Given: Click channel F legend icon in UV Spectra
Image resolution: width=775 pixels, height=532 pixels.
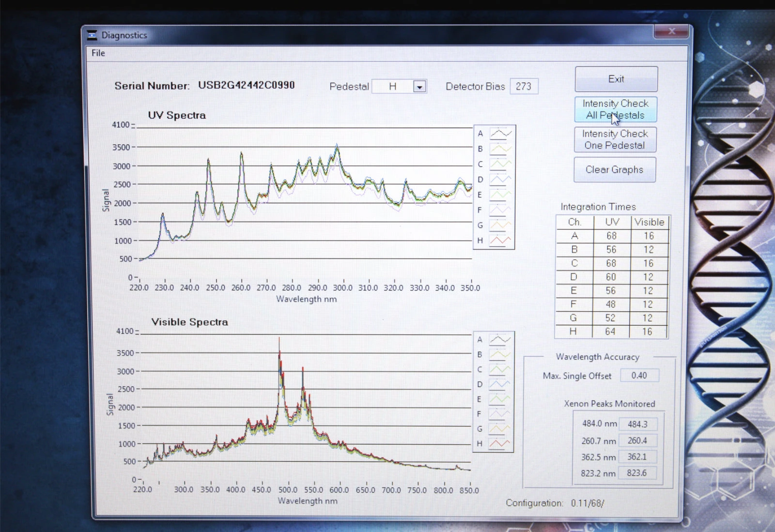Looking at the screenshot, I should (x=500, y=210).
